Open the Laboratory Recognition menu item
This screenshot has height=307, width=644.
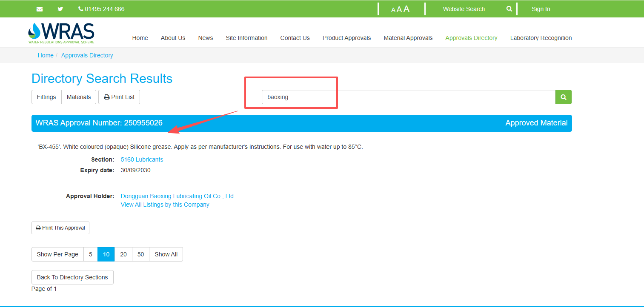[x=541, y=38]
